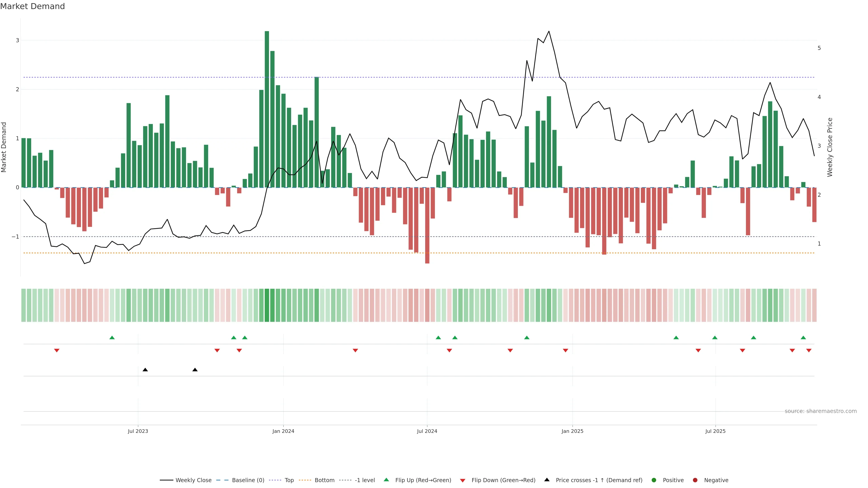This screenshot has height=488, width=868.
Task: Click the black Price crosses -1 legend triangle
Action: [x=547, y=480]
